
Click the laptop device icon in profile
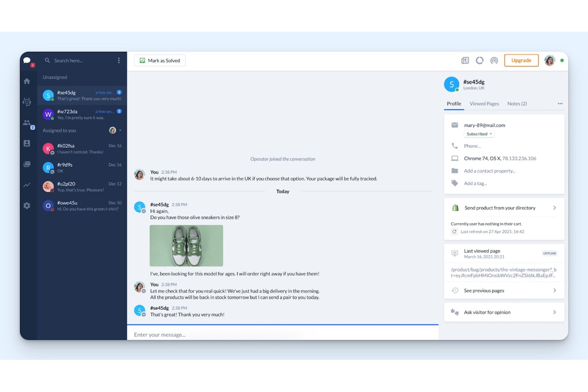click(455, 158)
